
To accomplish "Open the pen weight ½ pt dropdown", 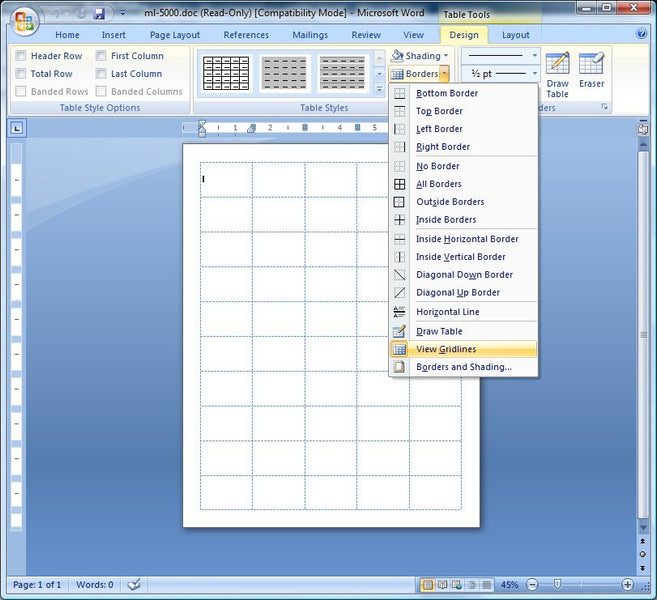I will [535, 74].
